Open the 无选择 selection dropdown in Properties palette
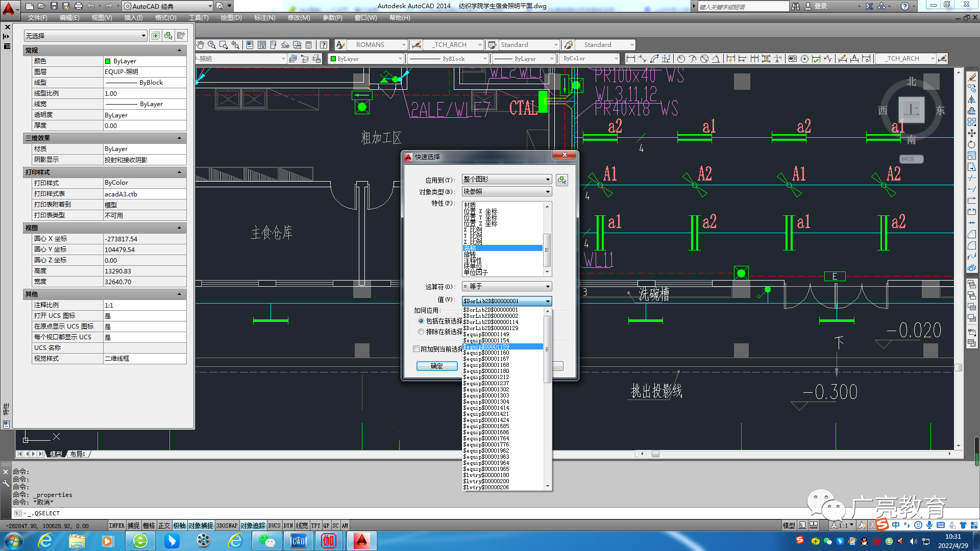 [86, 36]
